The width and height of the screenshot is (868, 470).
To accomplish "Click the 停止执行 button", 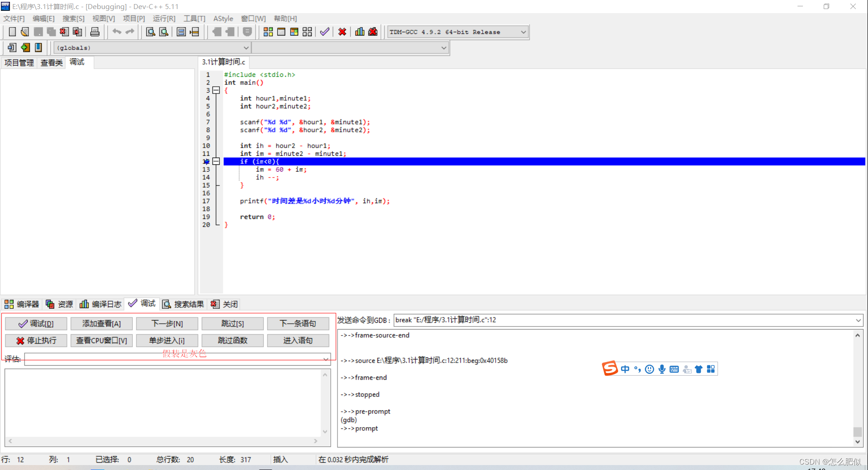I will coord(36,340).
